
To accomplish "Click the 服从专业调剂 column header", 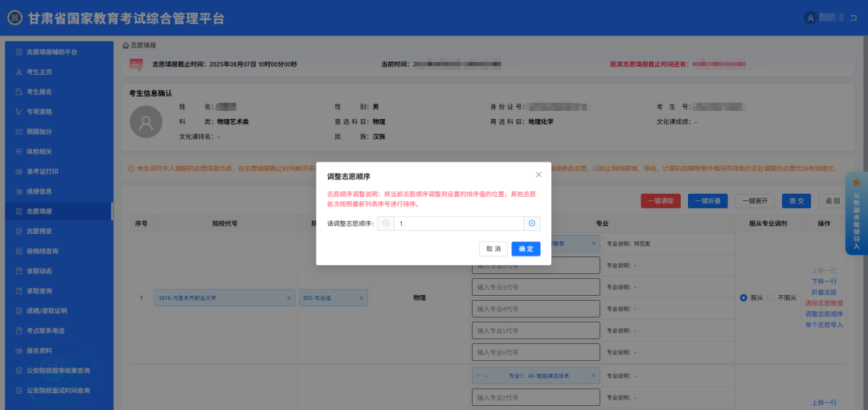I will (x=768, y=223).
